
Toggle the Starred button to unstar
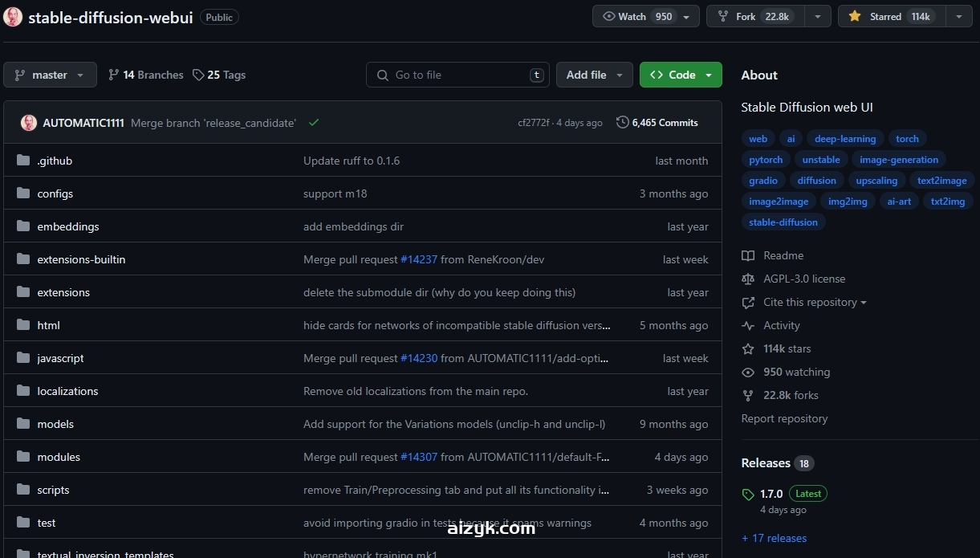tap(891, 16)
